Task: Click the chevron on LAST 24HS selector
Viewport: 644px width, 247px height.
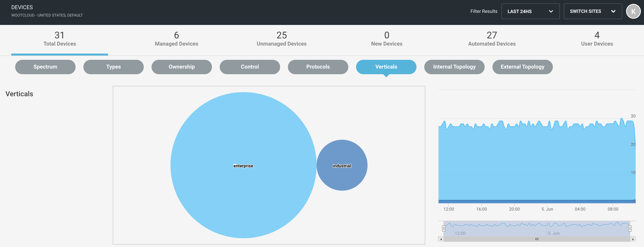Action: click(551, 11)
